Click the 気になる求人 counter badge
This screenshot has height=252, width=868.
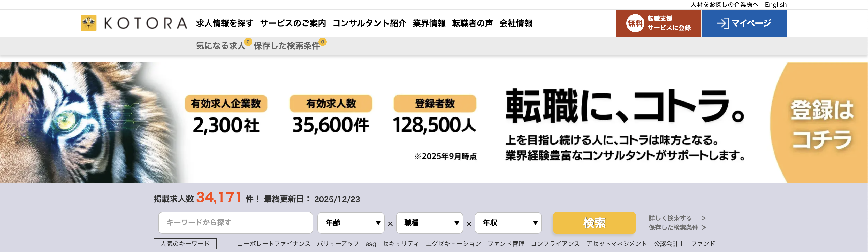tap(248, 42)
